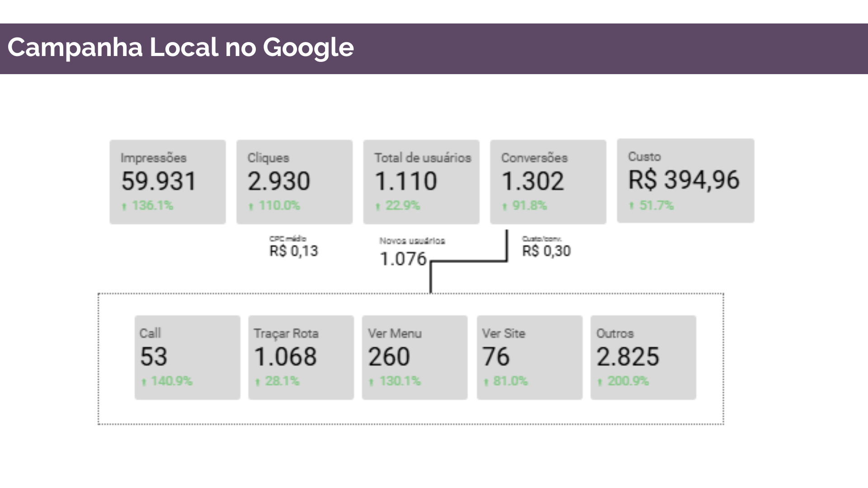This screenshot has height=488, width=868.
Task: Open the Total de usuários card
Action: coord(421,182)
